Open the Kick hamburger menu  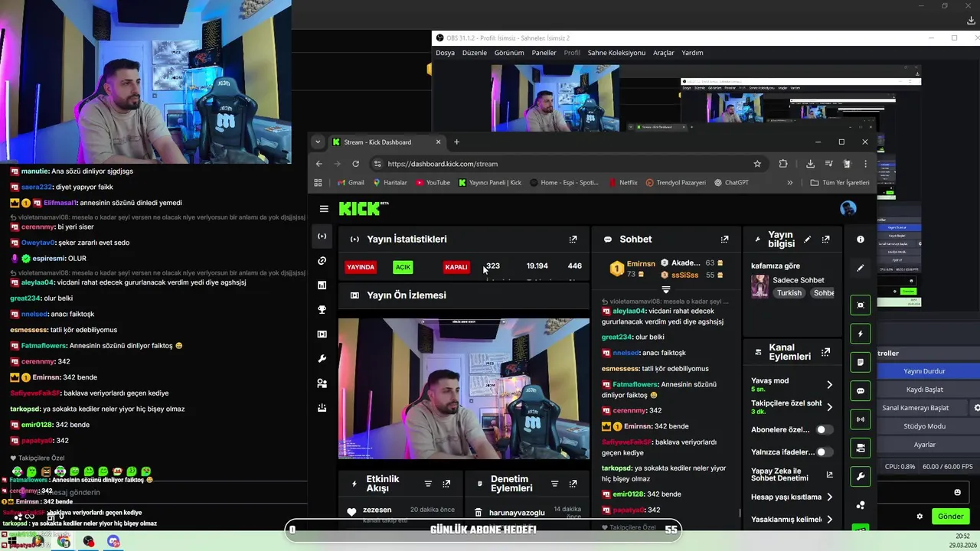[324, 209]
